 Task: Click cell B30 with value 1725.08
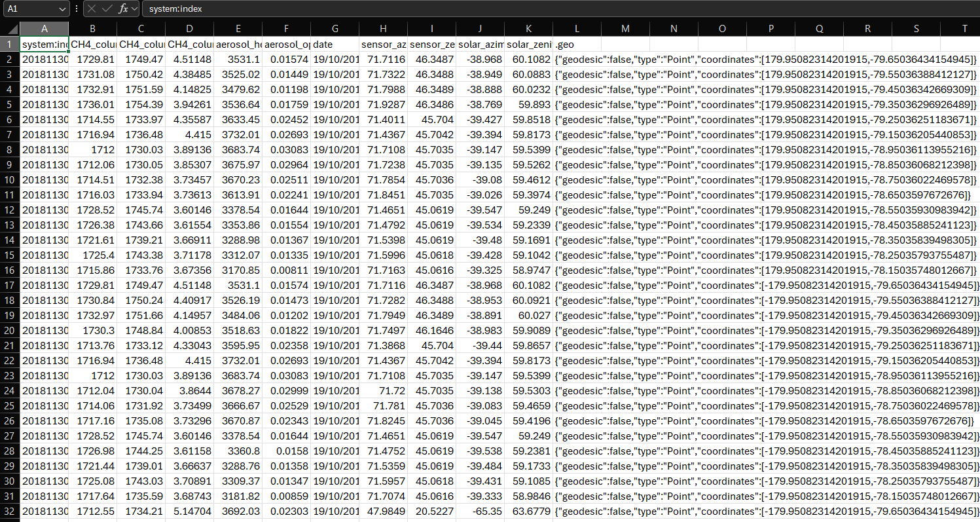92,481
